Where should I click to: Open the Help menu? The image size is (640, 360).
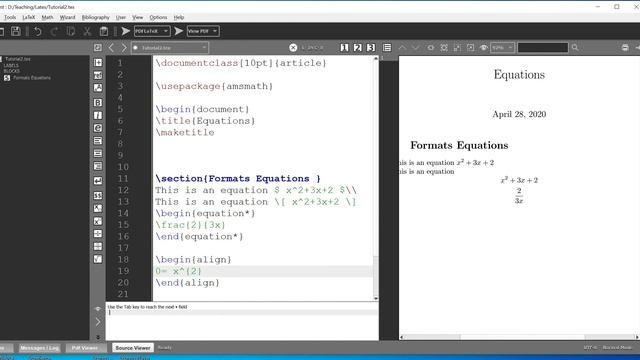pos(179,17)
